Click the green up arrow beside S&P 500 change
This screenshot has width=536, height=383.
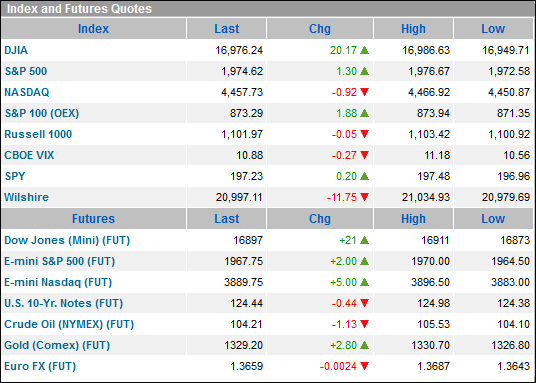(364, 71)
